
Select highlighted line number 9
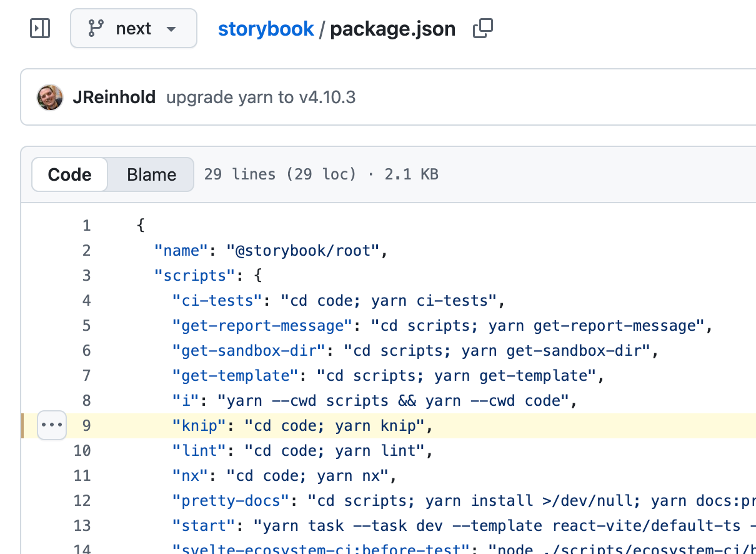point(86,425)
